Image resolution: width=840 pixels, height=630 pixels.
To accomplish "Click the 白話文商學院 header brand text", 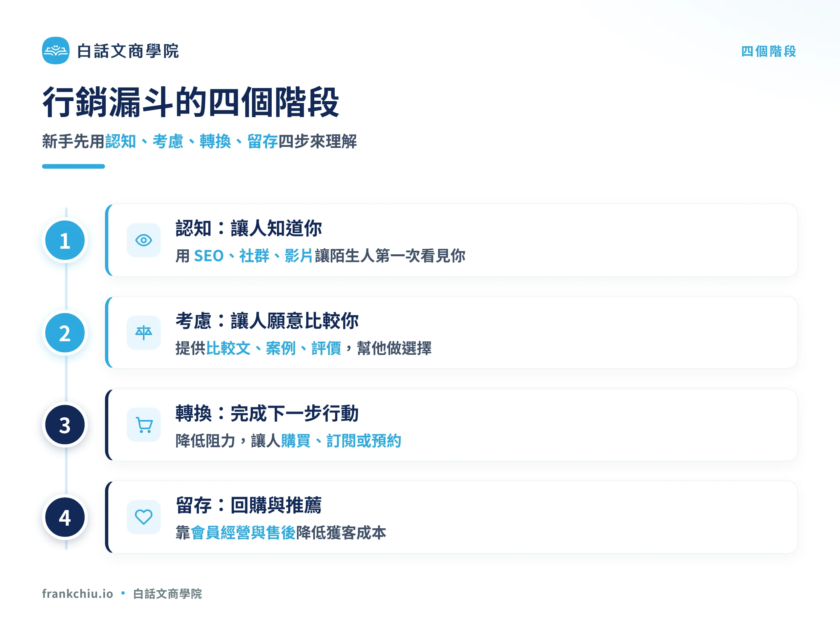I will point(128,51).
